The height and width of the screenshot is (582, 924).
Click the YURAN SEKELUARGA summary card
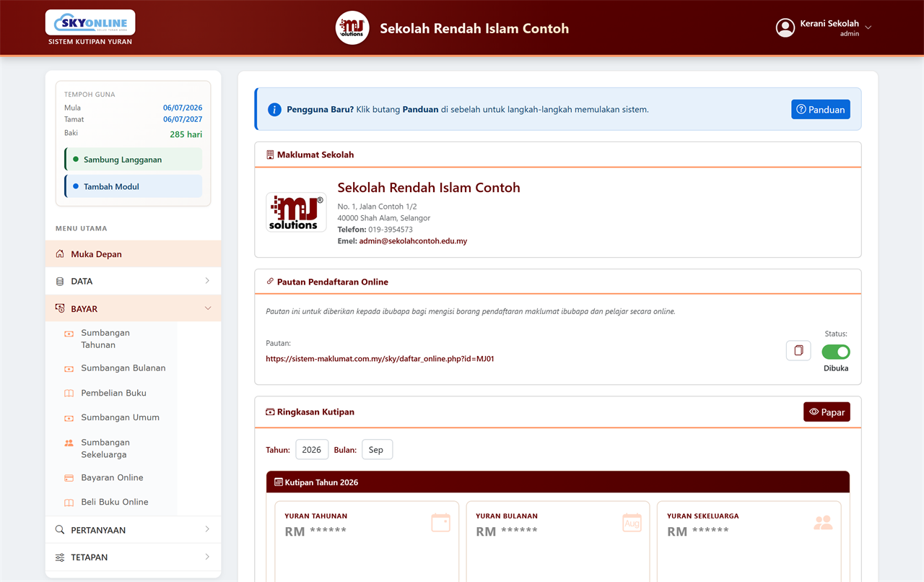[x=749, y=542]
